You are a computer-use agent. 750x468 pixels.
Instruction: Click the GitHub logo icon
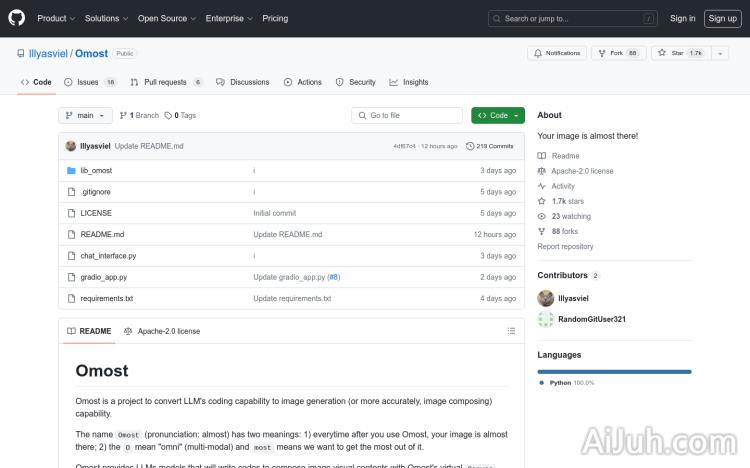coord(19,18)
